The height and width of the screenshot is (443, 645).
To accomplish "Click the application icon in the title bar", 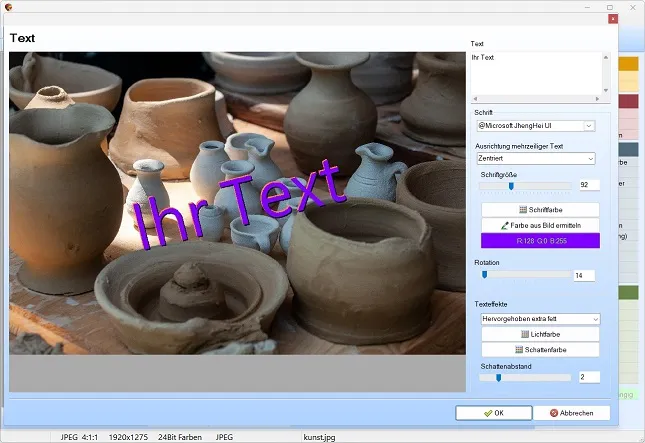I will tap(8, 7).
